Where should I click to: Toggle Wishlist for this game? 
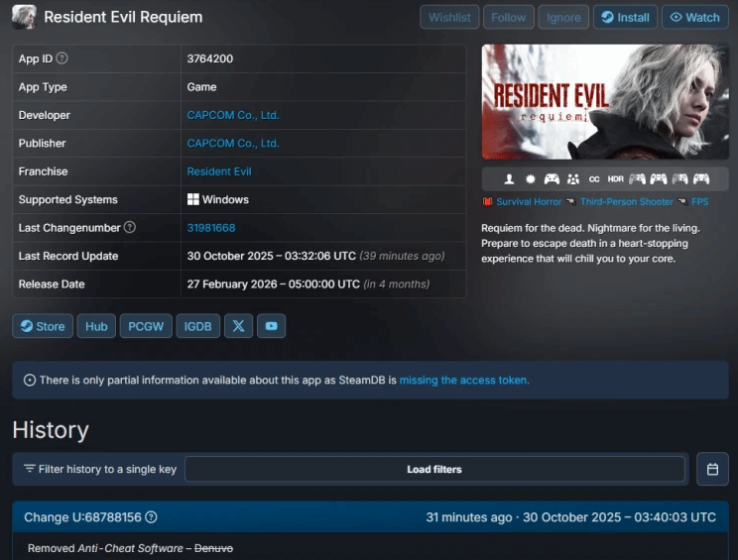[450, 17]
